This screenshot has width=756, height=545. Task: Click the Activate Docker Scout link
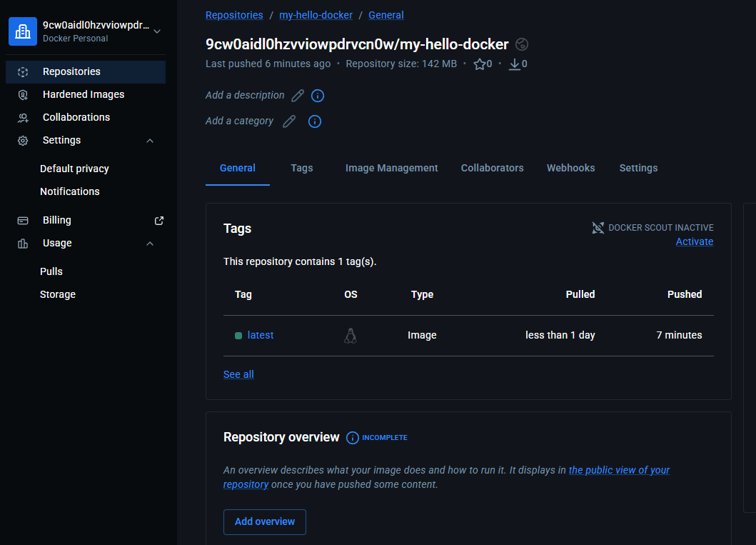tap(694, 241)
